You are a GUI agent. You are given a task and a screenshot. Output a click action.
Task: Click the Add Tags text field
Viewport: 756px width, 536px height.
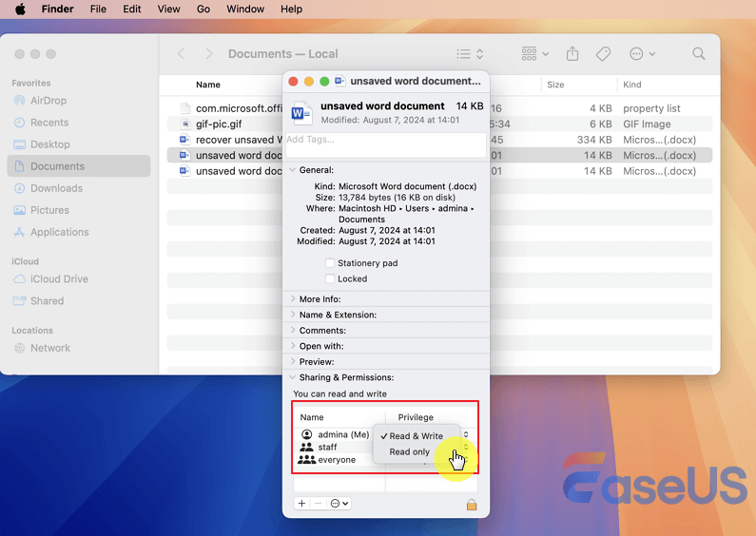(386, 140)
